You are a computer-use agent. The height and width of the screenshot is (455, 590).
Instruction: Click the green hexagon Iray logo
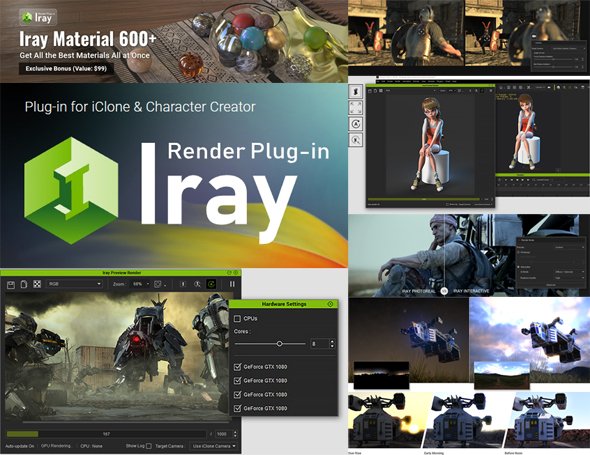pyautogui.click(x=71, y=190)
